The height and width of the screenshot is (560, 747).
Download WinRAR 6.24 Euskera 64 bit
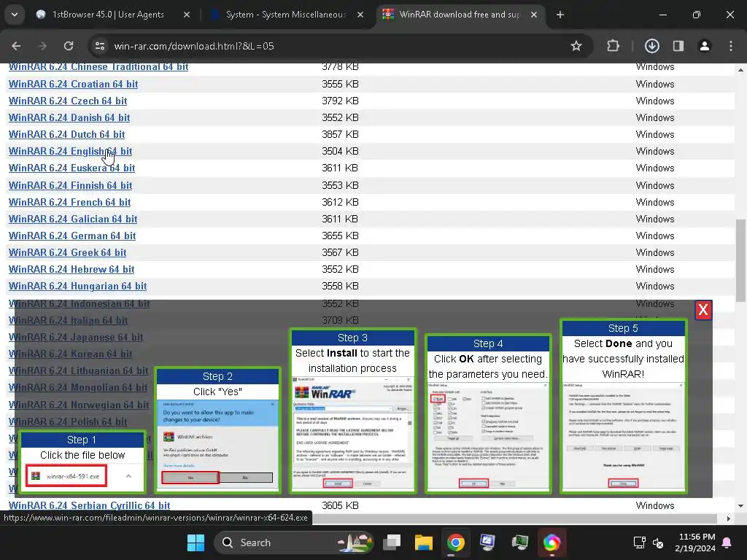tap(72, 168)
